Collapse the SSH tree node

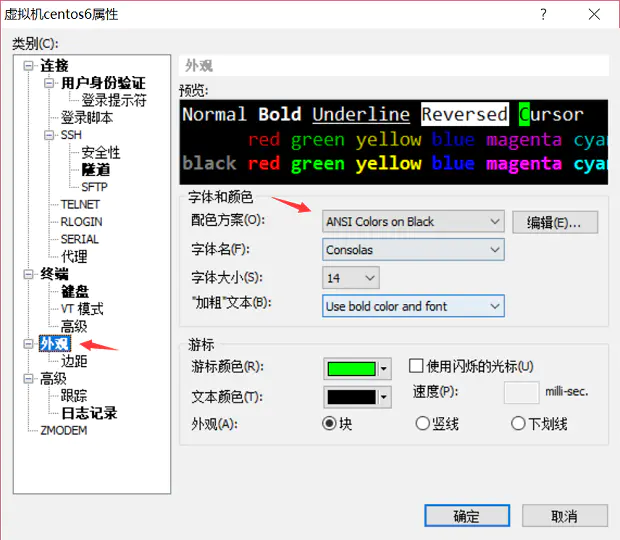pyautogui.click(x=49, y=135)
